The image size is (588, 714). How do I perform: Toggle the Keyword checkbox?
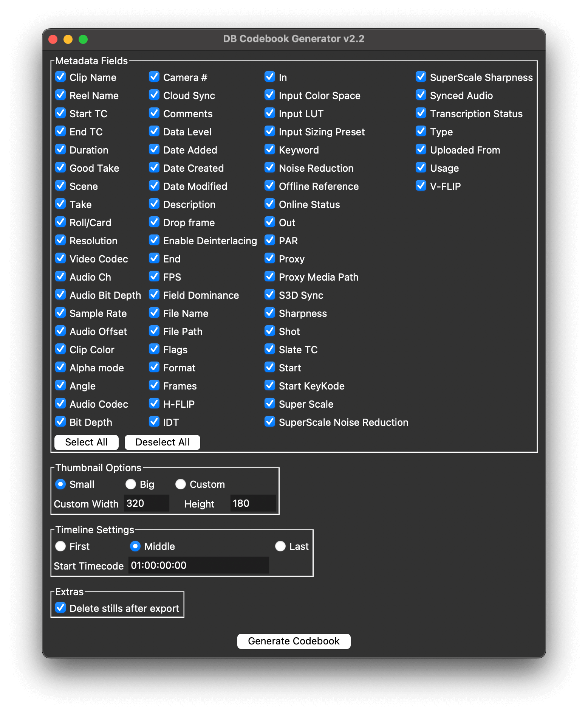[x=270, y=149]
